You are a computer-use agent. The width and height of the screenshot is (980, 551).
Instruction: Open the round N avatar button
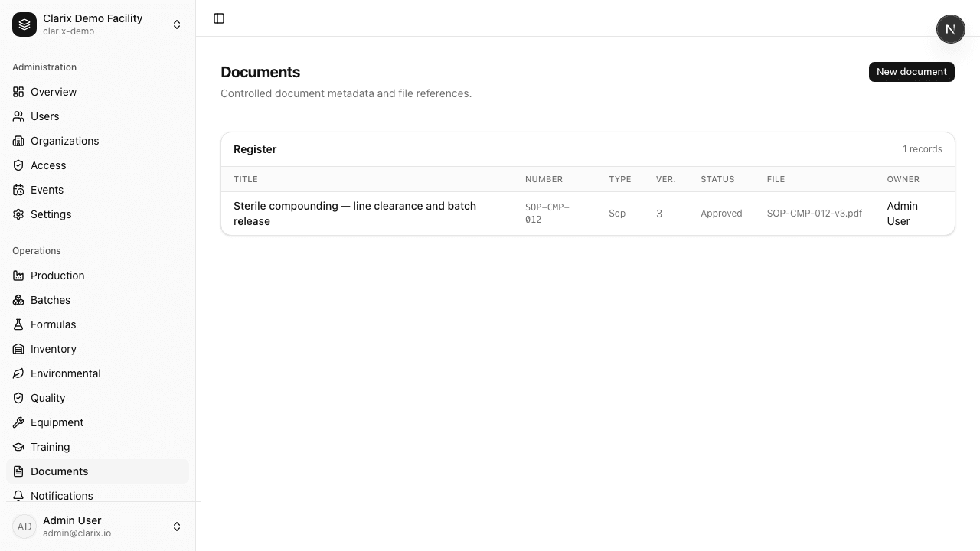951,29
